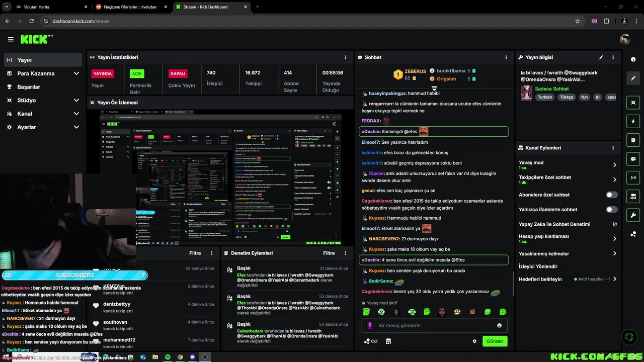Click the channel points infinity icon

(371, 341)
